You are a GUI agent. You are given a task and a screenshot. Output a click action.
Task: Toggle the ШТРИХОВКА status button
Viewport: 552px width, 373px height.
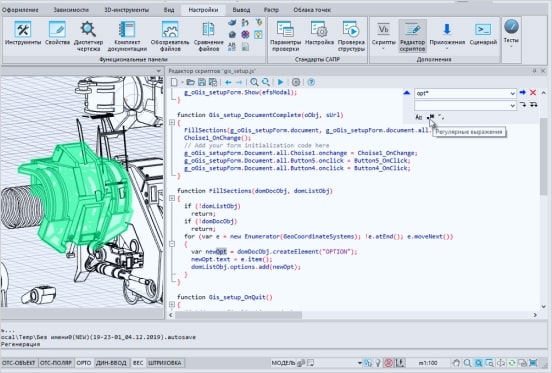click(165, 363)
